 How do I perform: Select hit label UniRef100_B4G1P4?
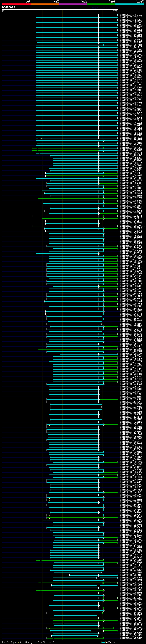(x=131, y=35)
